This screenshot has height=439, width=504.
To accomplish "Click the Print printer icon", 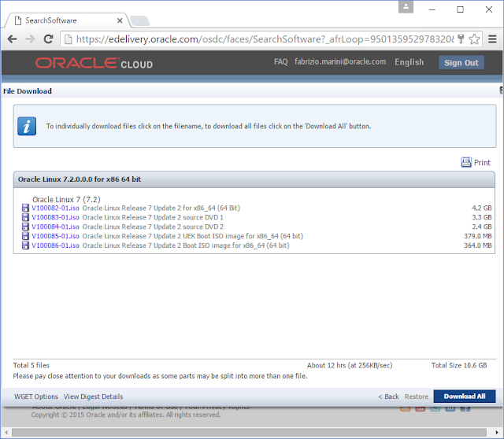I will coord(466,162).
